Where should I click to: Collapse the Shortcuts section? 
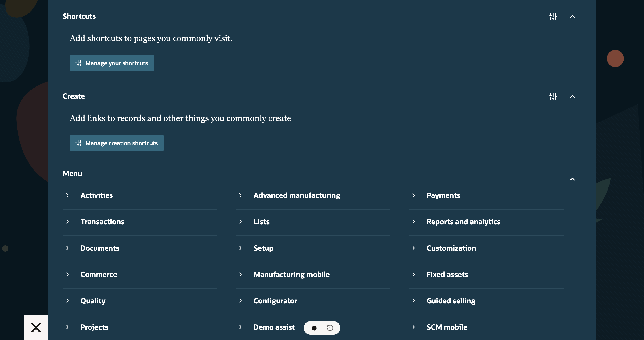[572, 17]
